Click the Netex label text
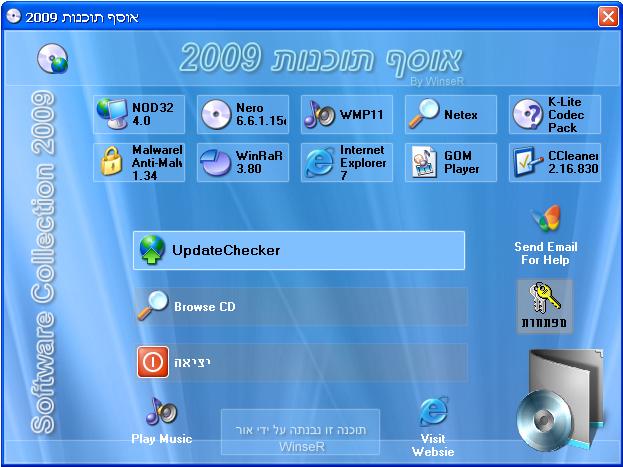The height and width of the screenshot is (467, 623). click(460, 115)
